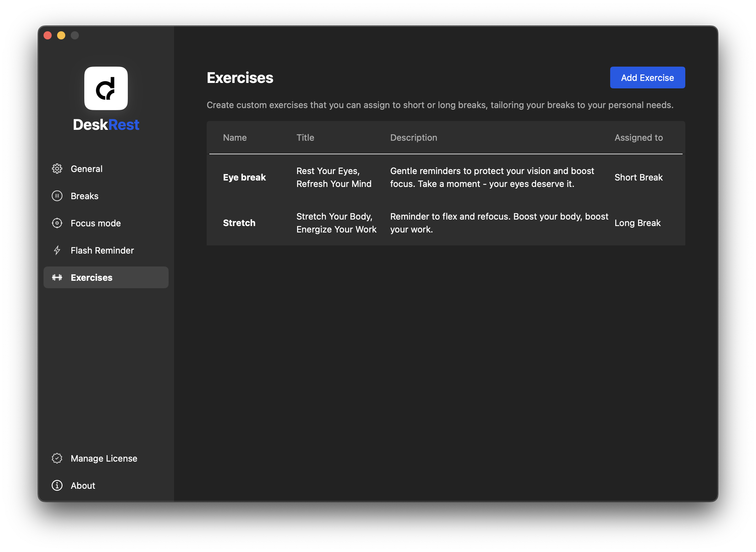This screenshot has height=552, width=756.
Task: Click the Manage License badge icon
Action: point(57,458)
